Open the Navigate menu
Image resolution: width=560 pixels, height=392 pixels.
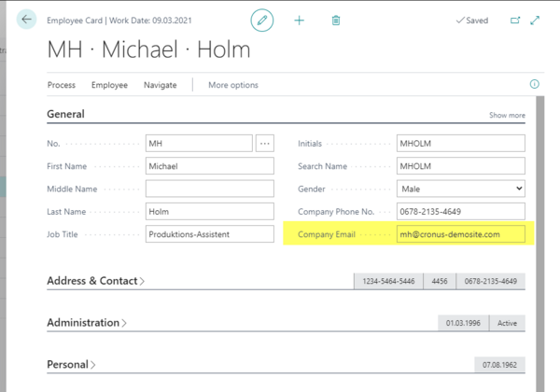tap(160, 85)
